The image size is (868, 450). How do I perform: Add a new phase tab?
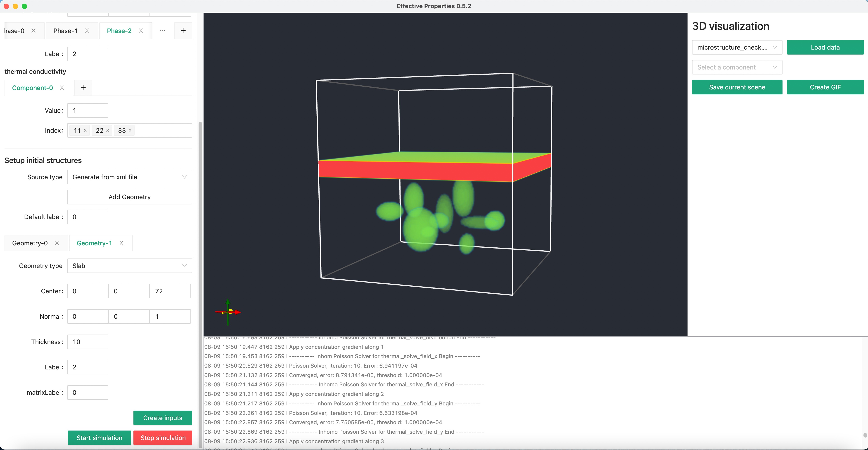click(183, 31)
